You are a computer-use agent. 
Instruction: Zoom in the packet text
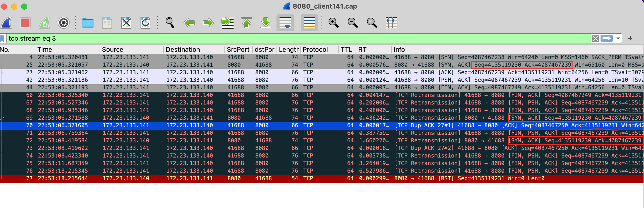[334, 23]
